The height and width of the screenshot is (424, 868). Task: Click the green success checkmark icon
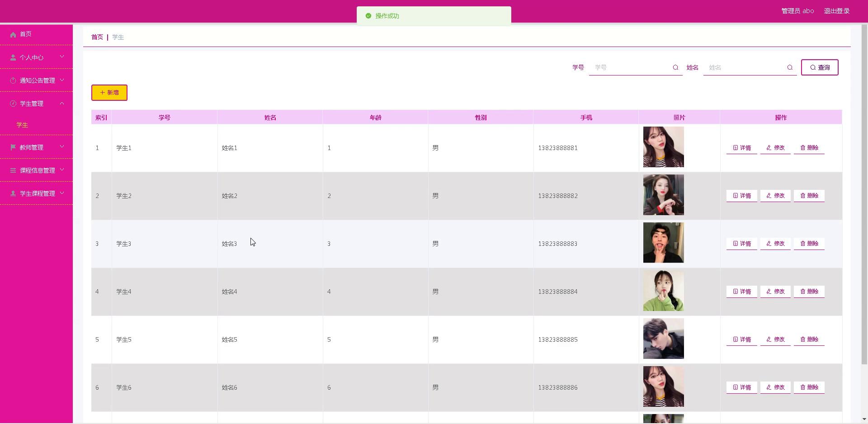coord(368,16)
